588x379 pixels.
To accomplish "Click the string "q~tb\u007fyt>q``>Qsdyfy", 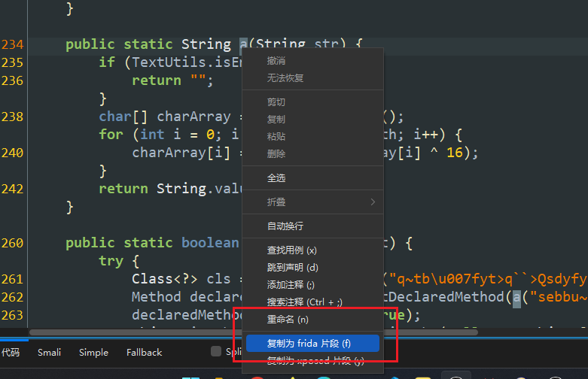I will pyautogui.click(x=488, y=279).
